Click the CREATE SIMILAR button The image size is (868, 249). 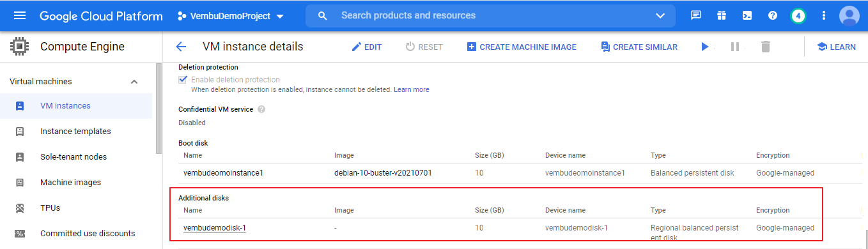(639, 47)
